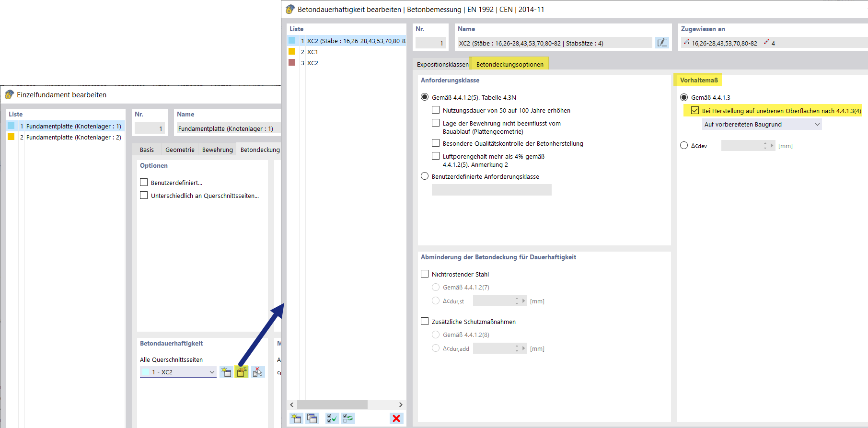Click the invert selection icon
868x428 pixels.
[x=348, y=418]
